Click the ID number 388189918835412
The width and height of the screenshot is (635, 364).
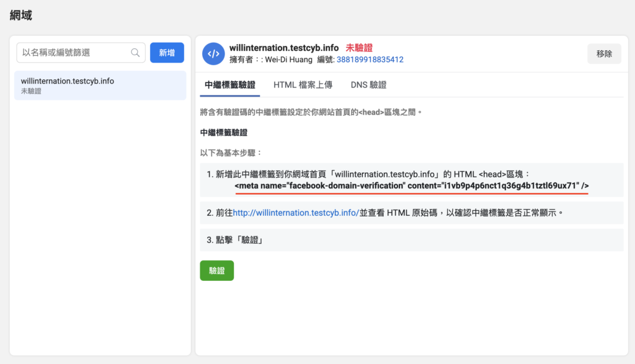(x=370, y=60)
